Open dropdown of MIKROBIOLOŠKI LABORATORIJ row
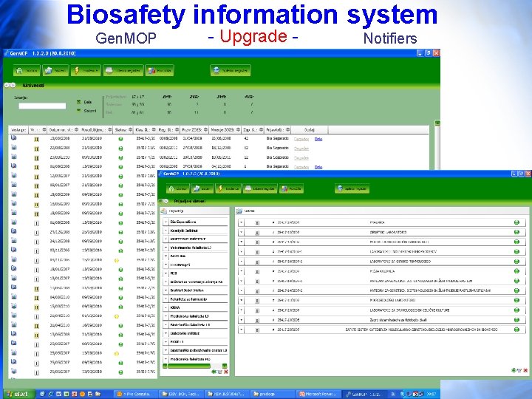 coord(241,300)
